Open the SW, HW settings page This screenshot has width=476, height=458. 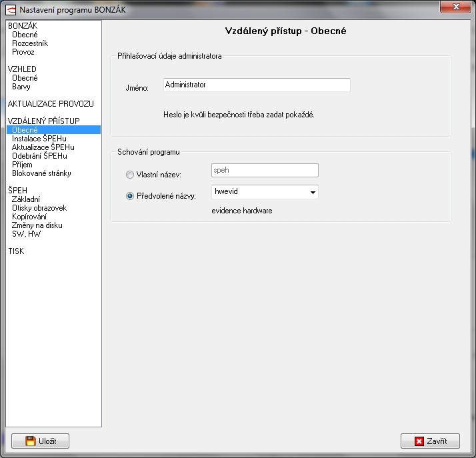27,234
